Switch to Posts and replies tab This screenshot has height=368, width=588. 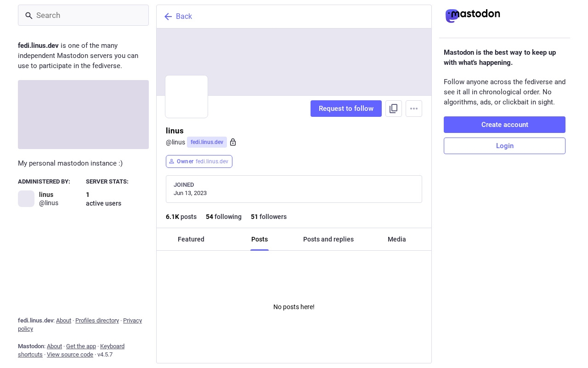click(328, 239)
